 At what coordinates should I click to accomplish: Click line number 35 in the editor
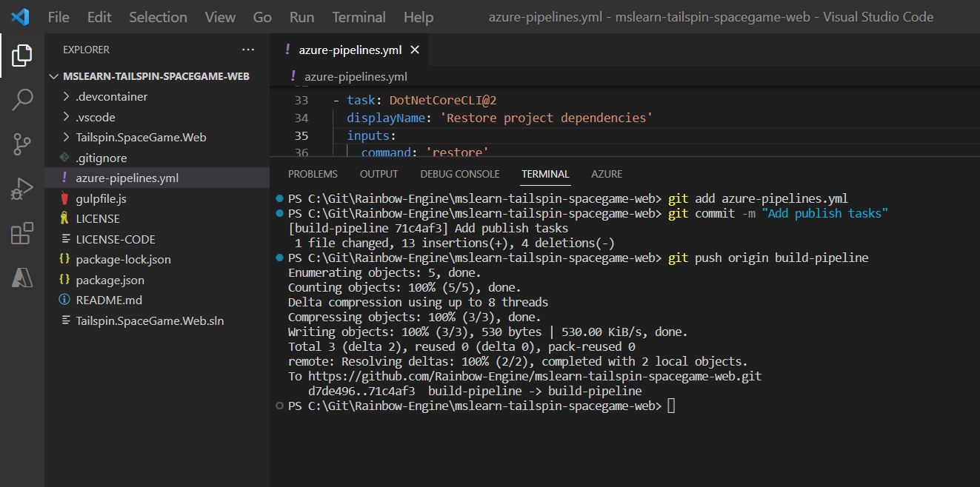301,136
